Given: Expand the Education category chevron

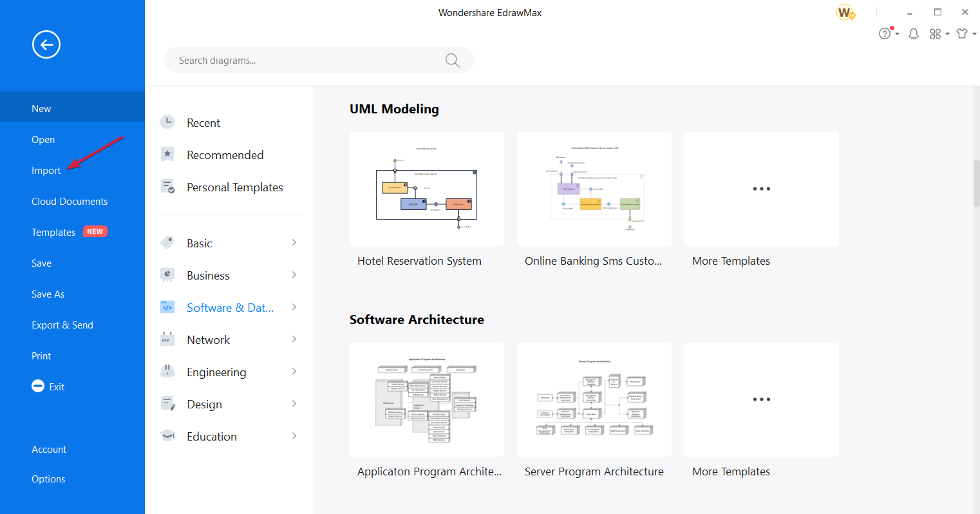Looking at the screenshot, I should point(294,436).
